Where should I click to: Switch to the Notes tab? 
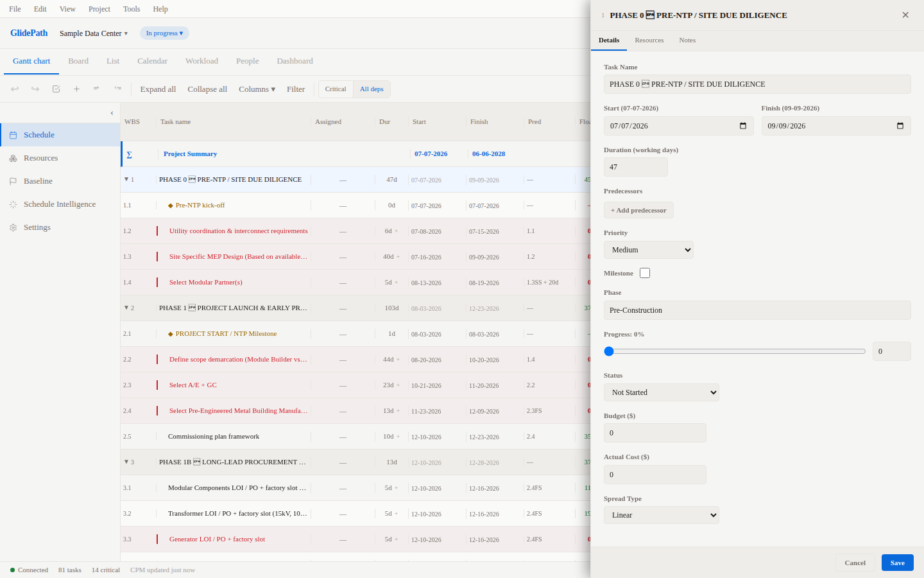click(x=687, y=40)
